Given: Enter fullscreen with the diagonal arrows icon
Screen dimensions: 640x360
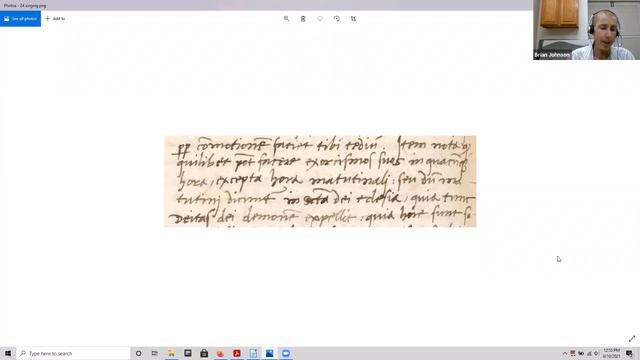Looking at the screenshot, I should (x=632, y=339).
